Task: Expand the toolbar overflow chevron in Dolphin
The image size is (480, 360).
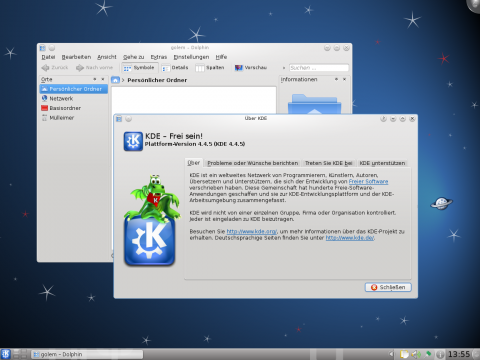Action: point(284,68)
